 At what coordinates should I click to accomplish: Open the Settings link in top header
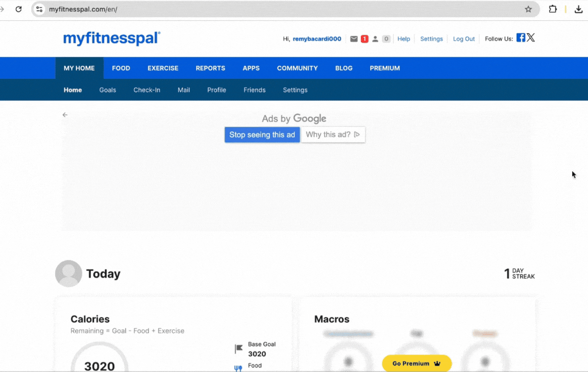[x=431, y=38]
